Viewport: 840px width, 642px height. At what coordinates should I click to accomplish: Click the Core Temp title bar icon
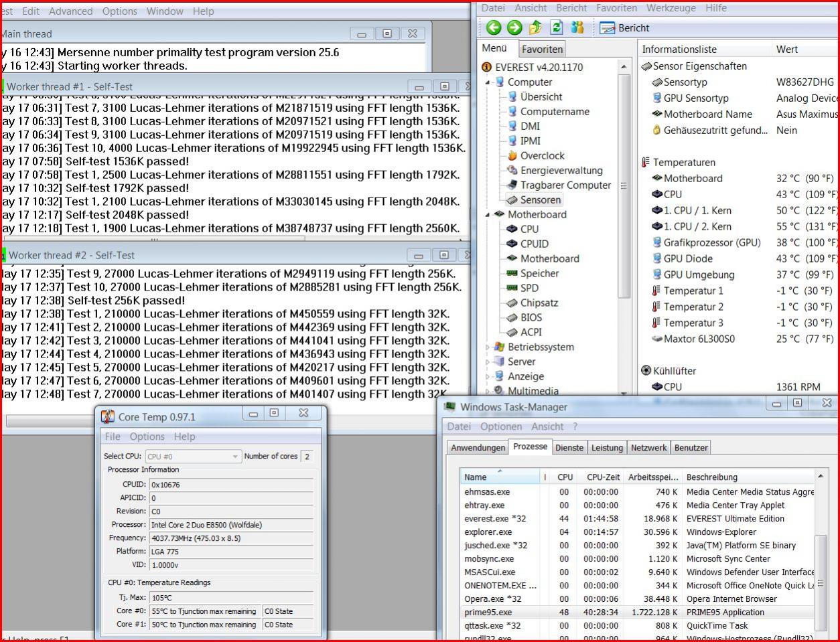pos(107,416)
